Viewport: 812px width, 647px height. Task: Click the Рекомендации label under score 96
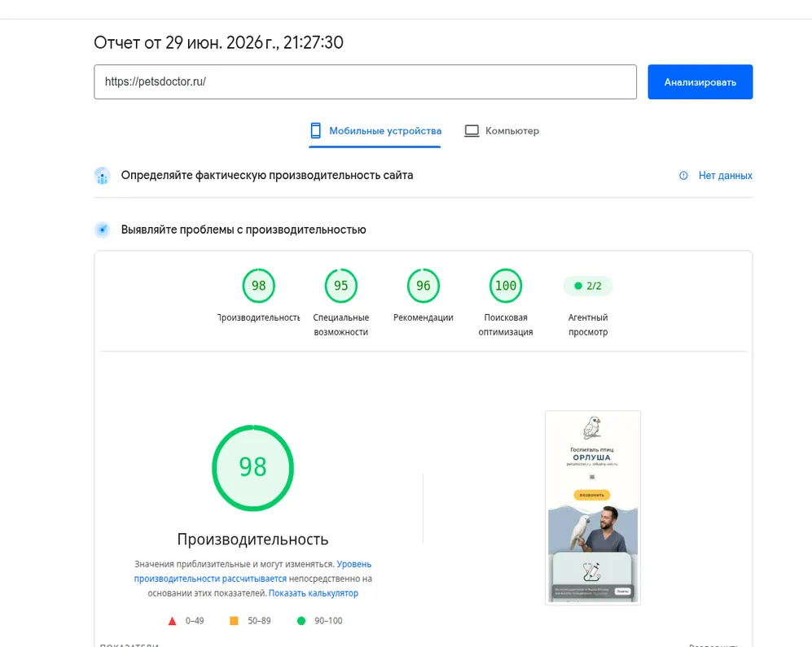point(423,317)
